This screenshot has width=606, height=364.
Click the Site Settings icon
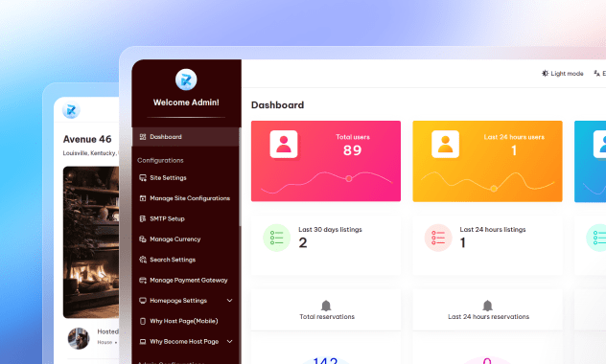(143, 178)
